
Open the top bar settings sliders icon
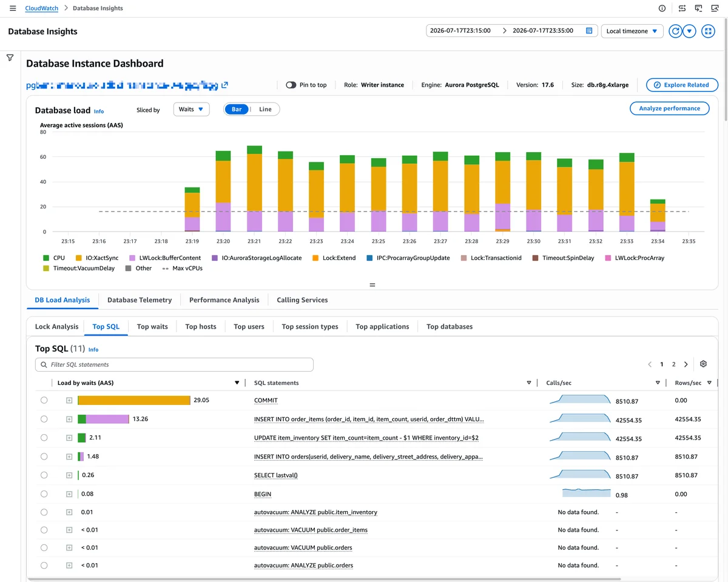pos(682,8)
